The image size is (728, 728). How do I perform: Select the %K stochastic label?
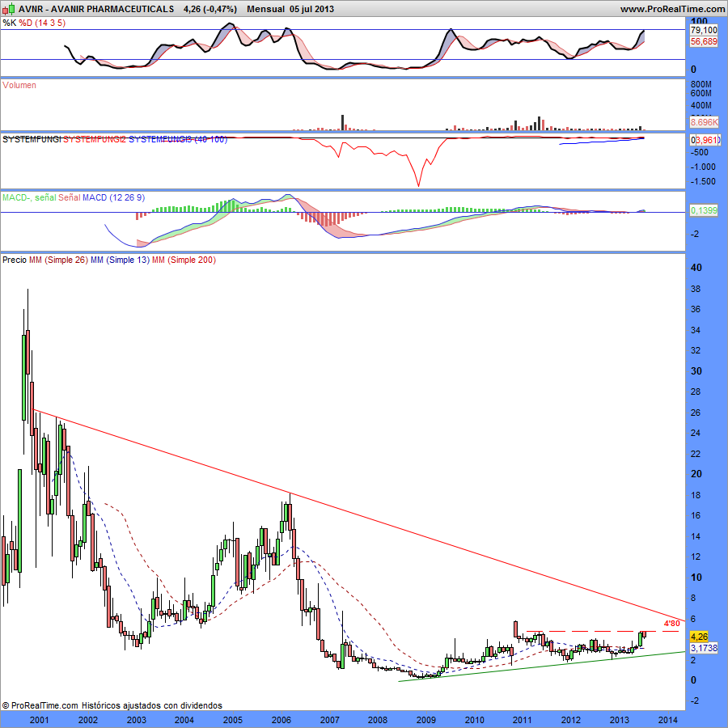pos(9,23)
